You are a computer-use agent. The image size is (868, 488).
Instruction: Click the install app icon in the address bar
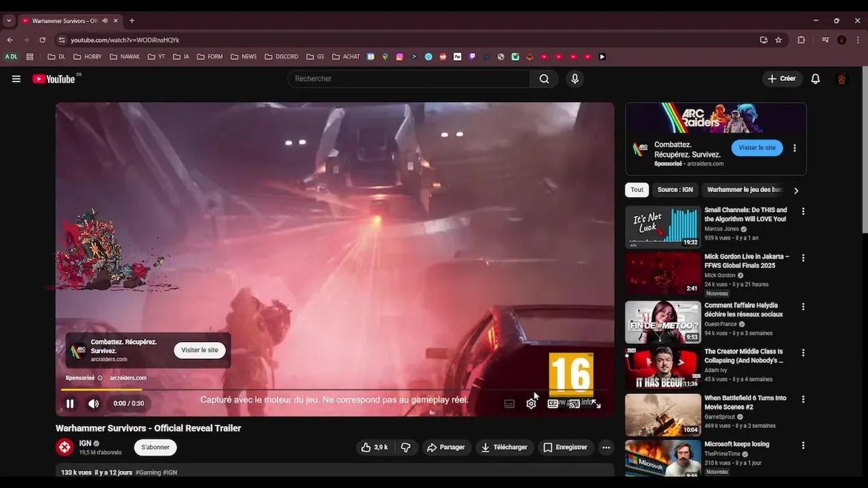coord(764,40)
